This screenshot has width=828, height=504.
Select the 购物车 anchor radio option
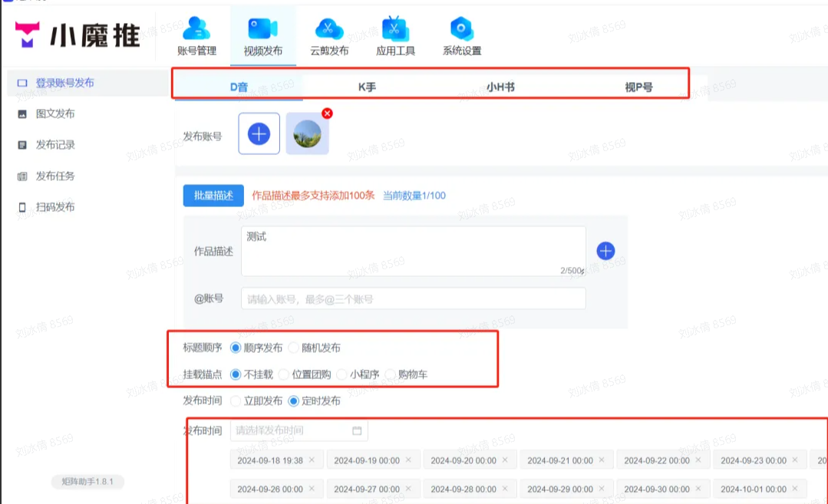[391, 375]
